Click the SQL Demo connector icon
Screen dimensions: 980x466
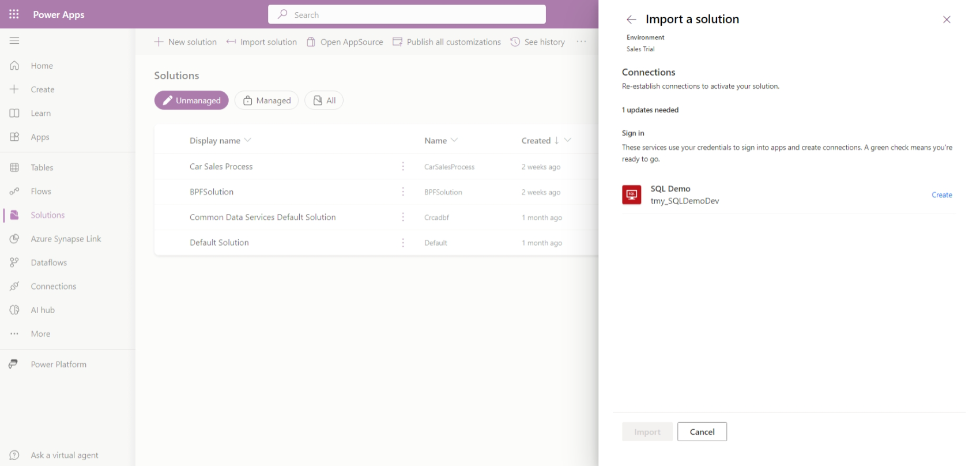632,194
